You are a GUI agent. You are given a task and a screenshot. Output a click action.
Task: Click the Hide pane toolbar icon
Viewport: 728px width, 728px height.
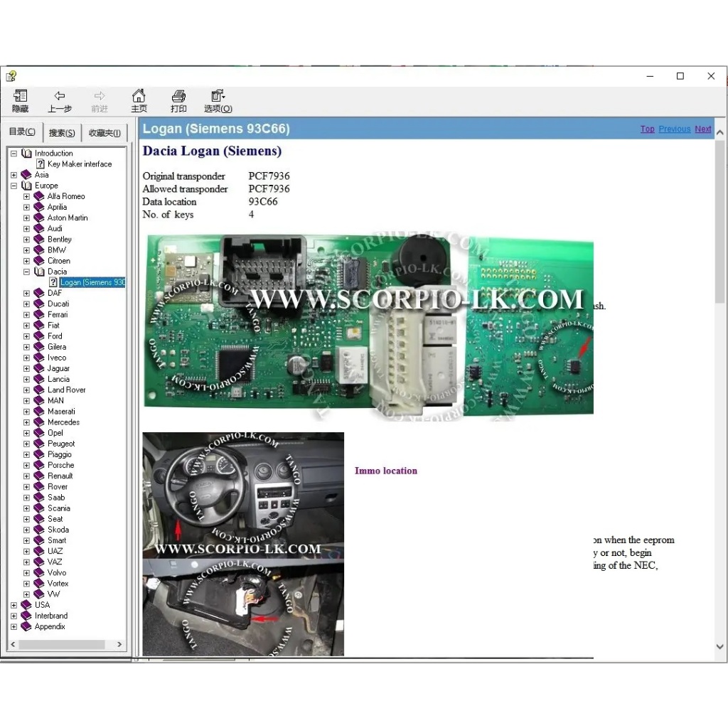pyautogui.click(x=20, y=96)
